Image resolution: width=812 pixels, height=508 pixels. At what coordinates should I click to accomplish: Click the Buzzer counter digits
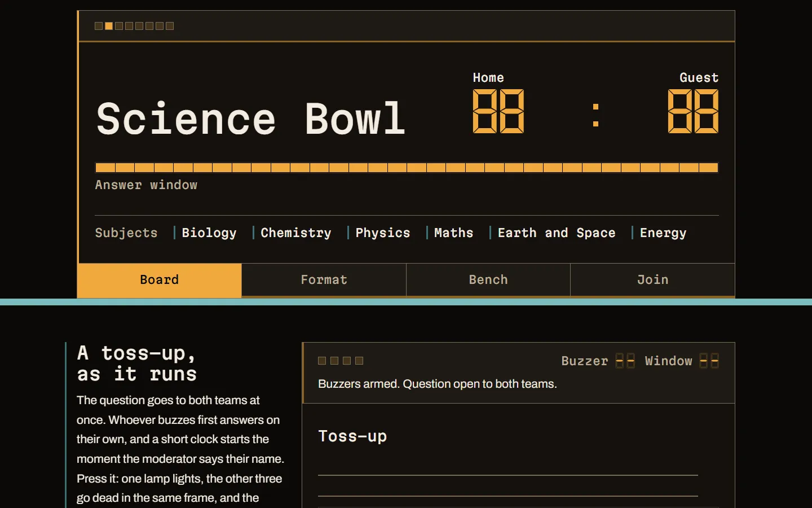(625, 361)
